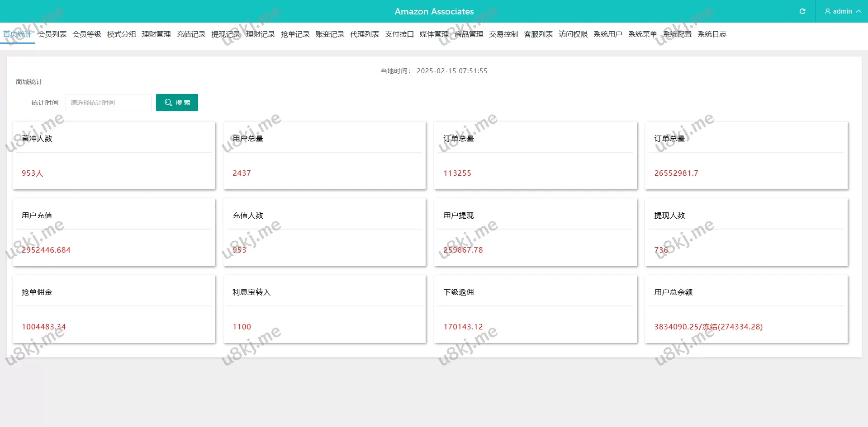Select the 代理列表 tab
Viewport: 868px width, 427px height.
(x=365, y=34)
